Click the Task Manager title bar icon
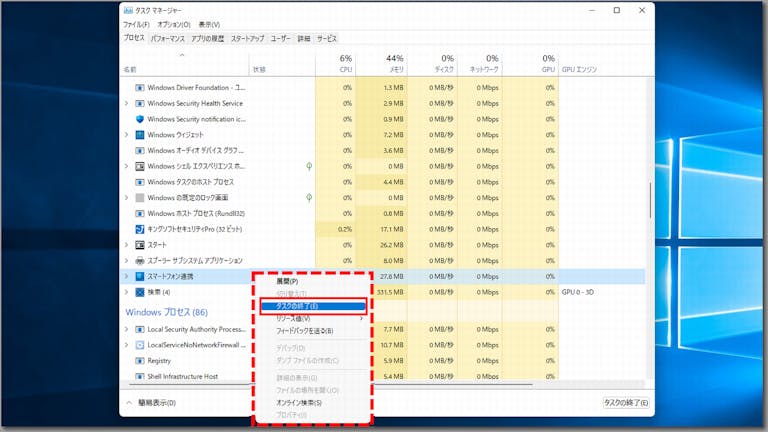 pyautogui.click(x=128, y=10)
